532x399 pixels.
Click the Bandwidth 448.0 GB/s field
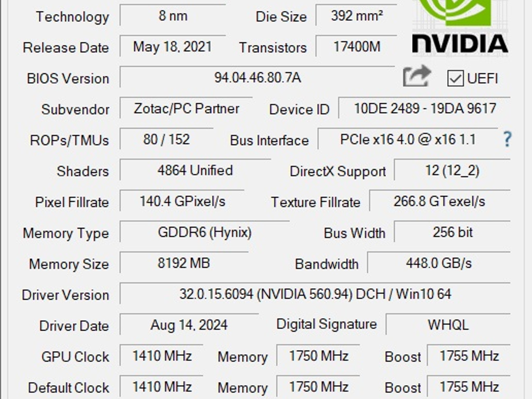(439, 263)
